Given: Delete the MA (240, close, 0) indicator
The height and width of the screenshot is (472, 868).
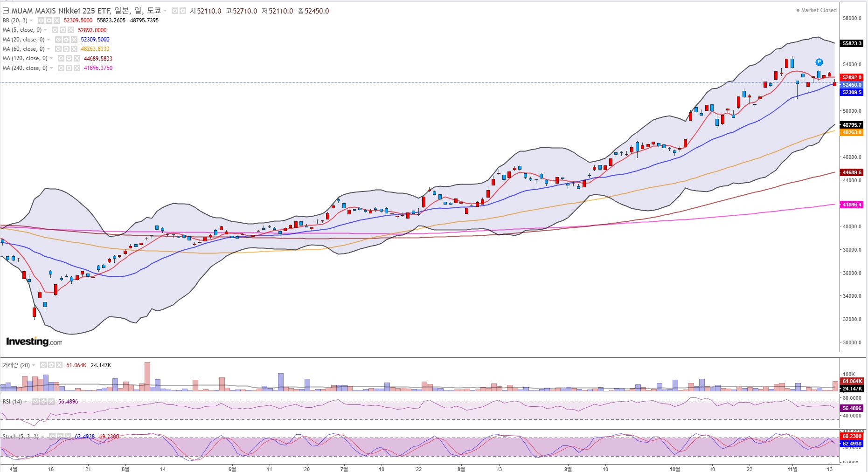Looking at the screenshot, I should pos(77,68).
